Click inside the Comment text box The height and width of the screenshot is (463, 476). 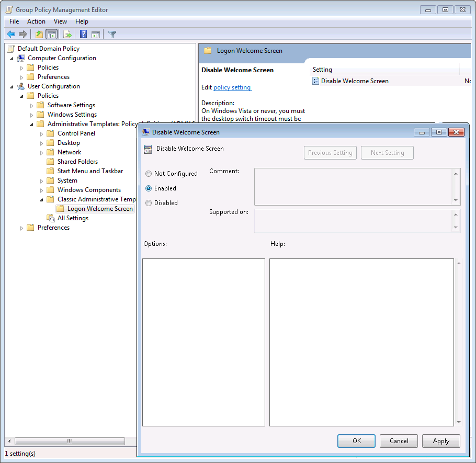353,186
